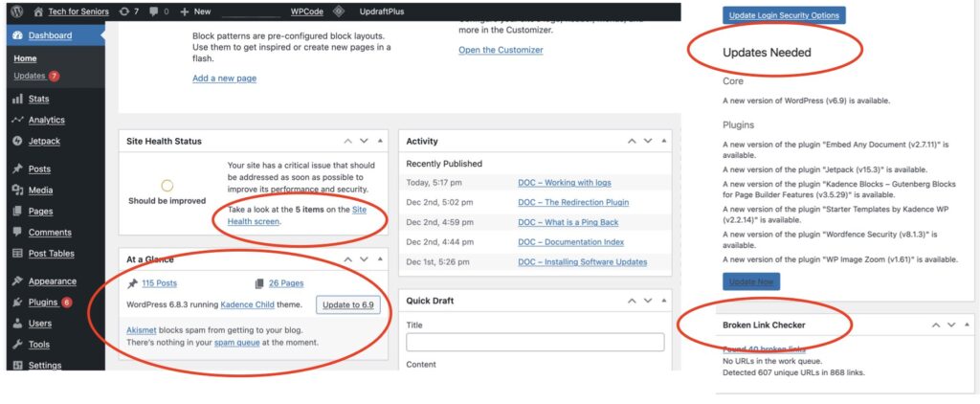The height and width of the screenshot is (404, 980).
Task: Go to Media library in sidebar
Action: coord(40,191)
